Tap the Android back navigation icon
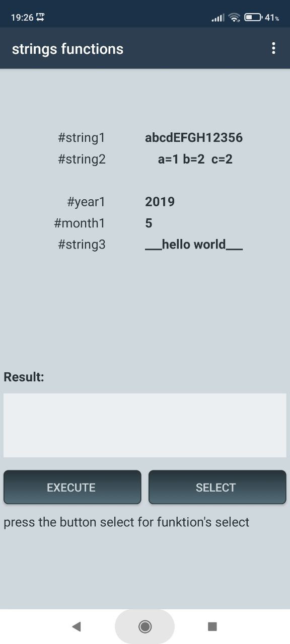290x644 pixels. pos(77,626)
